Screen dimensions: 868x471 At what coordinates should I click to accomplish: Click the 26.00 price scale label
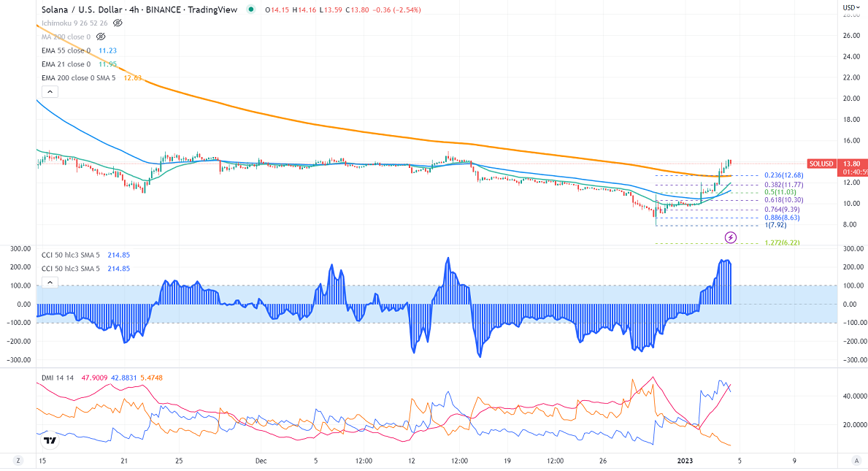click(851, 36)
